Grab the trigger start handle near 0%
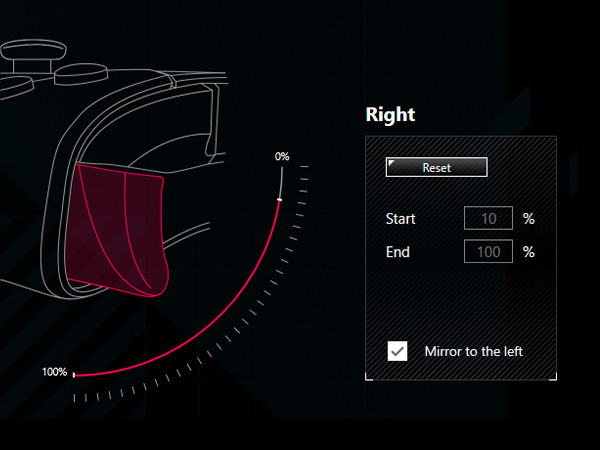 tap(280, 200)
